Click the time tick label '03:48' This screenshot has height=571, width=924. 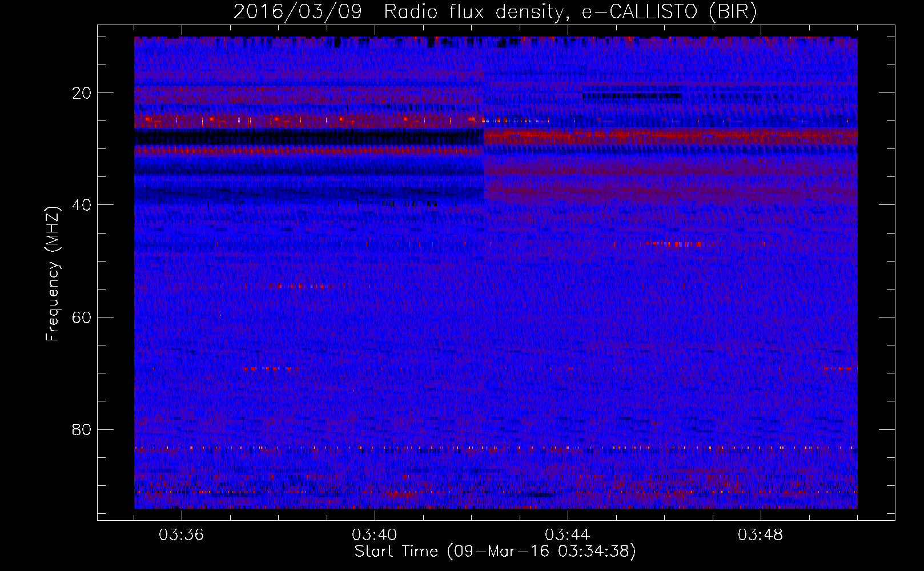[x=761, y=535]
